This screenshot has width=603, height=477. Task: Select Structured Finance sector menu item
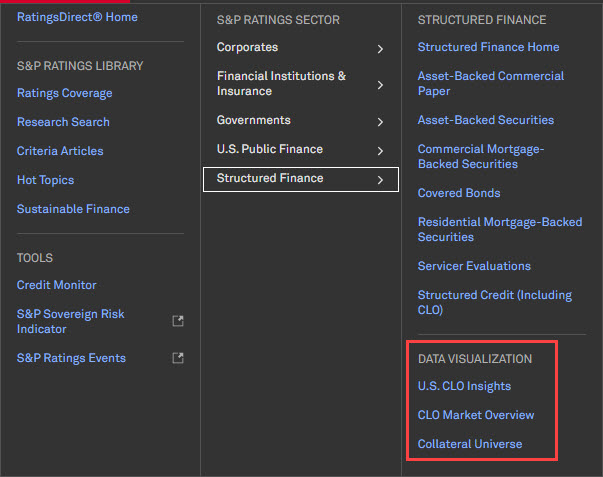point(270,179)
